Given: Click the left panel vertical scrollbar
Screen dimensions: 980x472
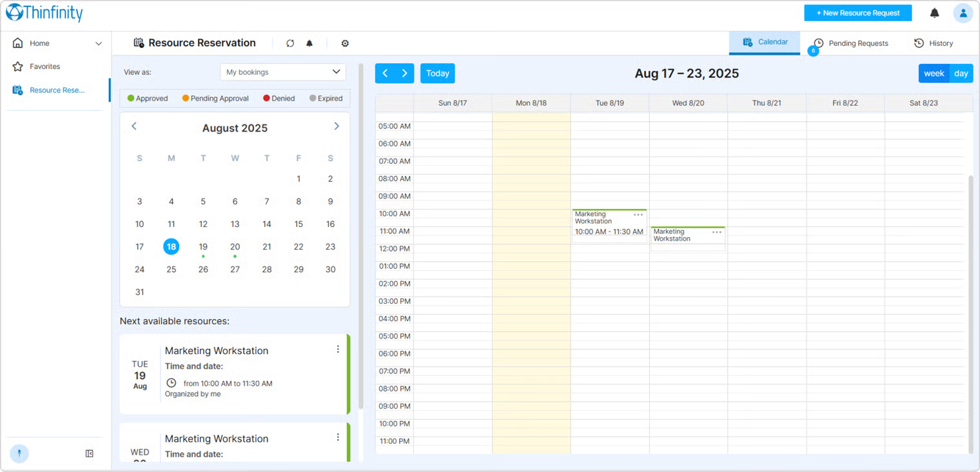Looking at the screenshot, I should (x=360, y=236).
